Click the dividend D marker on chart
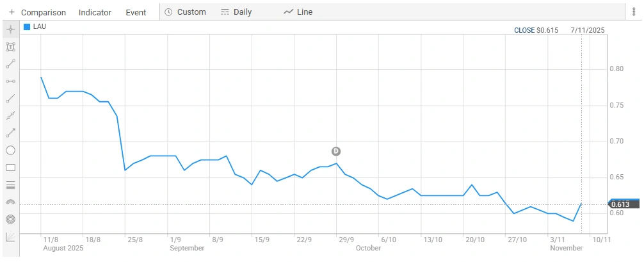Viewport: 644px width, 262px height. coord(336,151)
